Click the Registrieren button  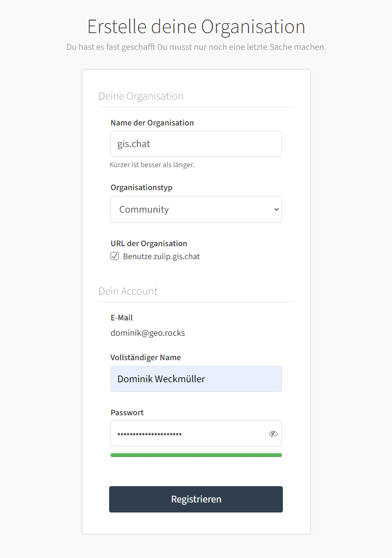196,499
